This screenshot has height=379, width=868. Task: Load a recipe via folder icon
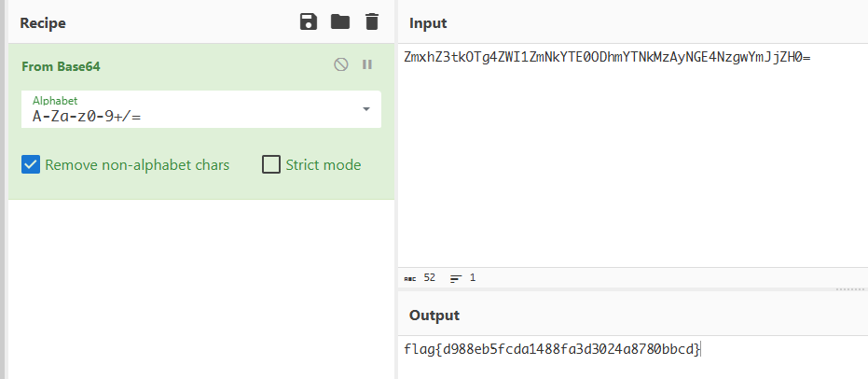[x=340, y=22]
